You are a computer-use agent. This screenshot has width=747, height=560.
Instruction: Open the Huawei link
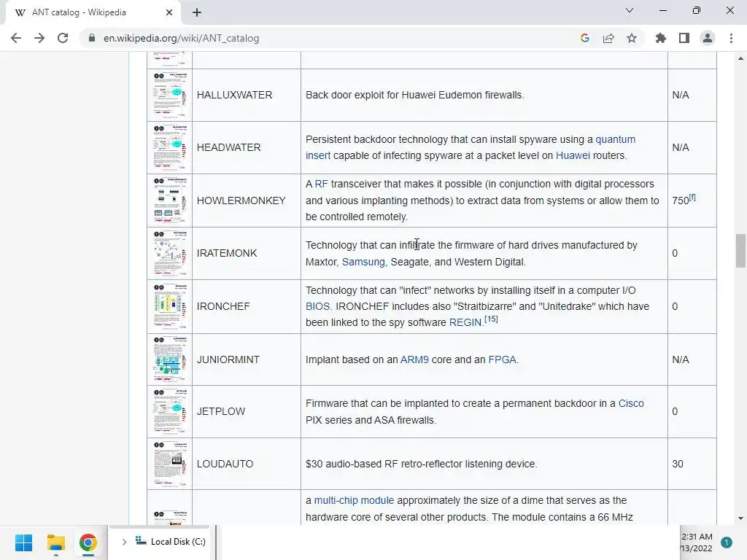[573, 155]
